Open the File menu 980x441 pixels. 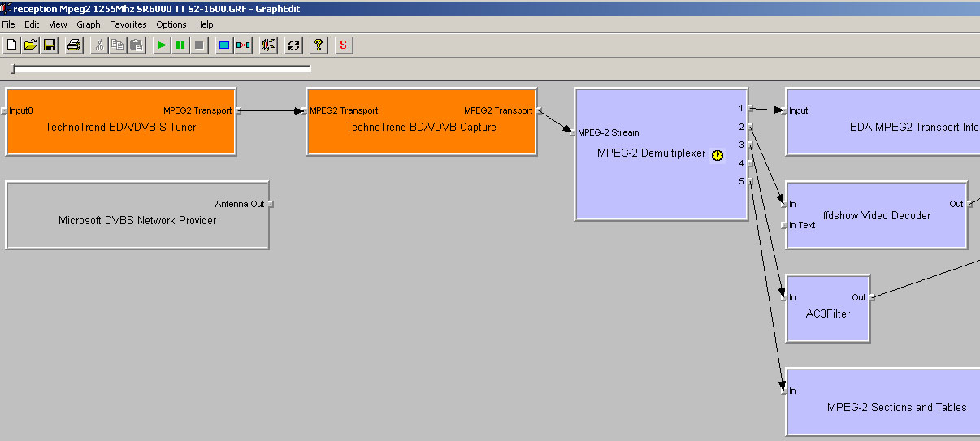coord(8,24)
